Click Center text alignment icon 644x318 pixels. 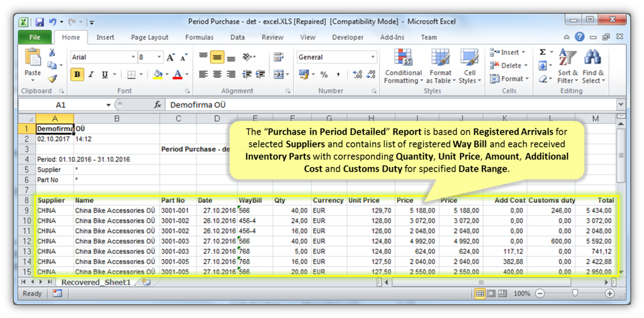(x=217, y=75)
